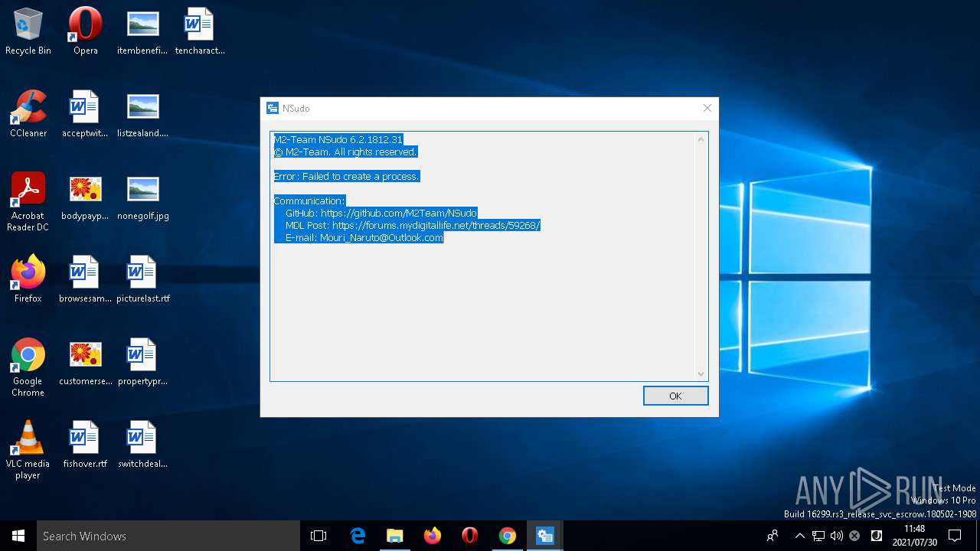Open the volume tray icon

pos(836,536)
